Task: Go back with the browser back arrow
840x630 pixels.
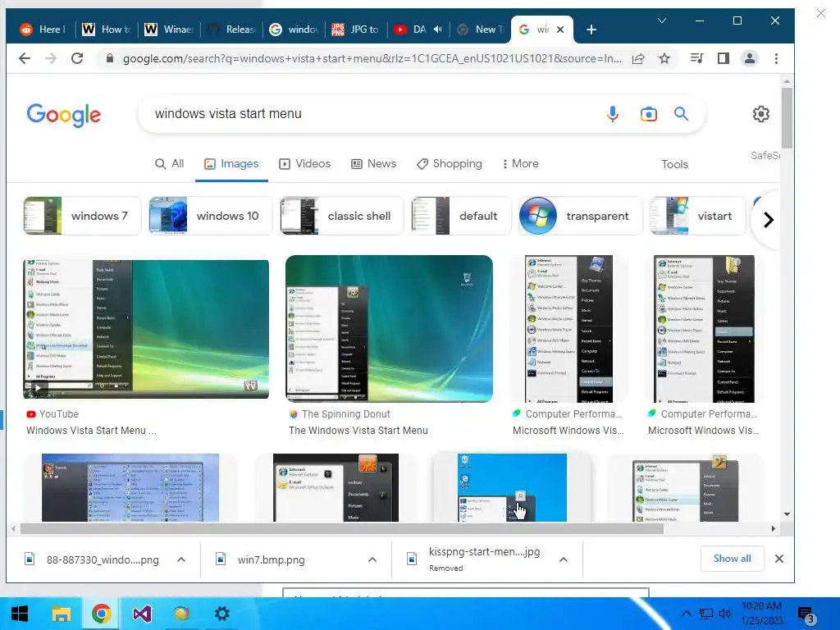Action: (x=25, y=58)
